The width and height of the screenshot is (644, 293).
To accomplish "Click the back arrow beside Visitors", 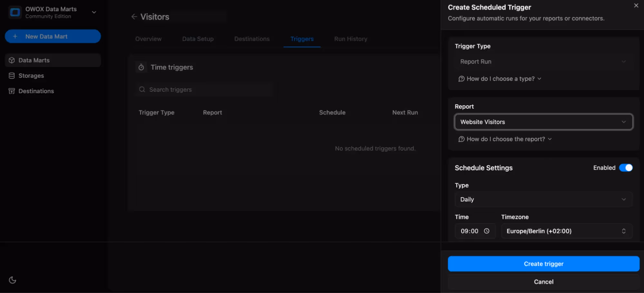I will (x=134, y=16).
